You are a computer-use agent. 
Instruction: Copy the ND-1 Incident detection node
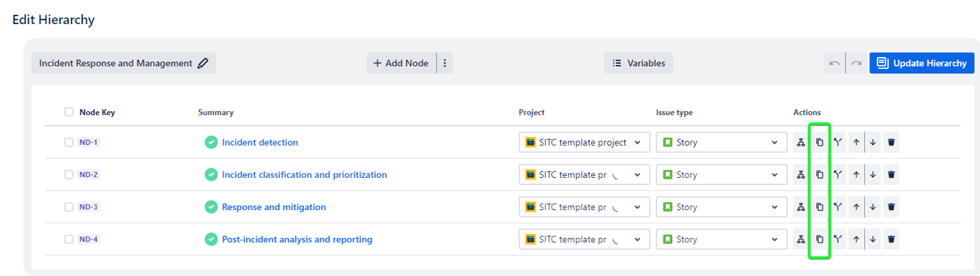820,143
